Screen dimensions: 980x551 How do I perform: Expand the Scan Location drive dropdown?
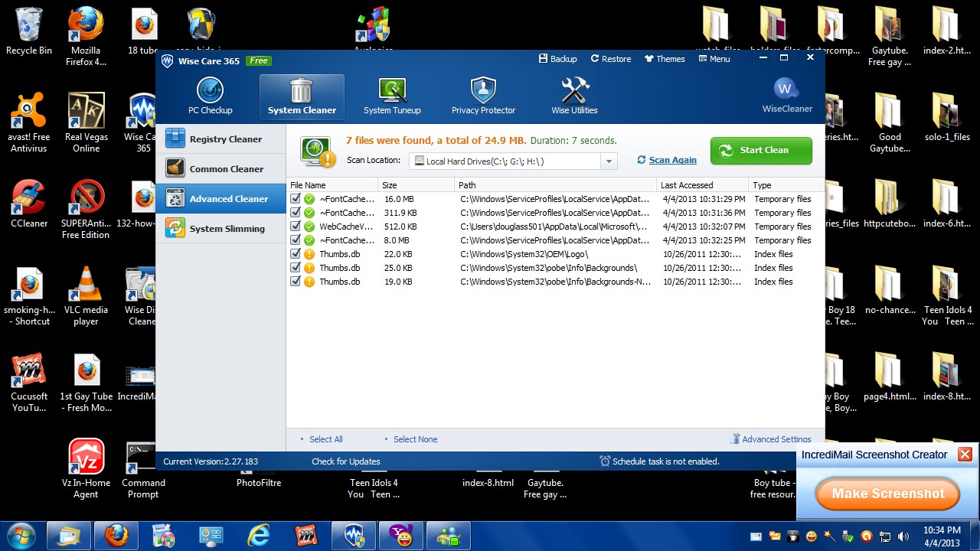pos(609,161)
